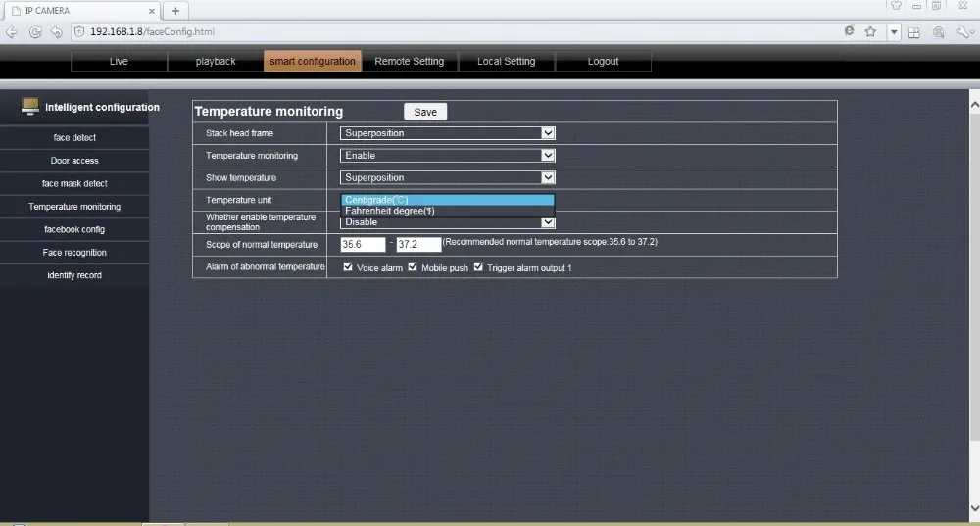Click the browser back arrow icon
This screenshot has width=980, height=526.
pyautogui.click(x=12, y=32)
